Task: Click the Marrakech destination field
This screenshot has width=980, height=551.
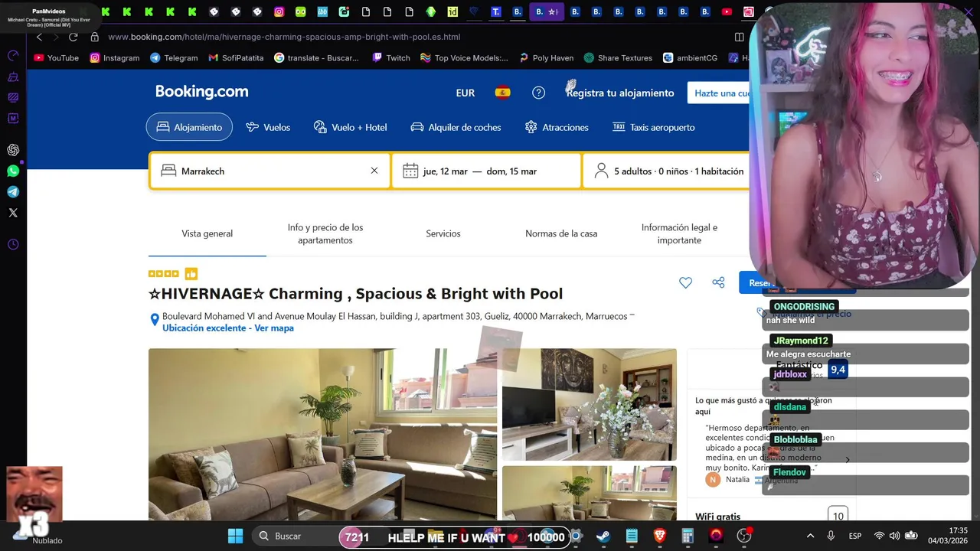Action: (x=269, y=171)
